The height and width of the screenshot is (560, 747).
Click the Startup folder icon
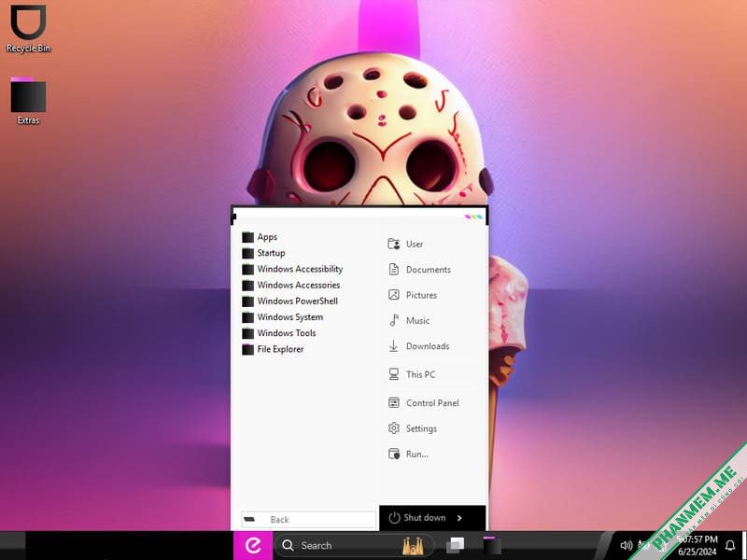point(247,253)
